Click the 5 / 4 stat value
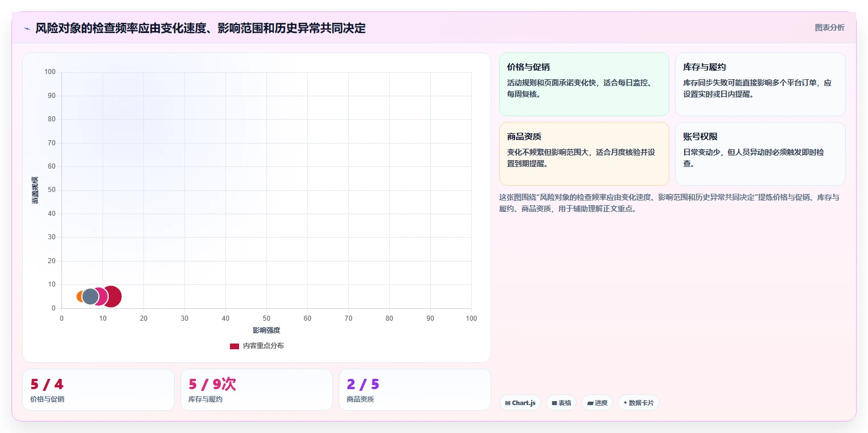The height and width of the screenshot is (433, 868). click(47, 385)
